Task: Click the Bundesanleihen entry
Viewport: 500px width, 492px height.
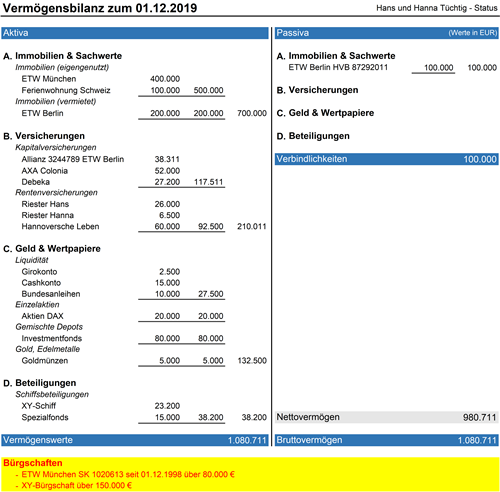Action: (51, 294)
